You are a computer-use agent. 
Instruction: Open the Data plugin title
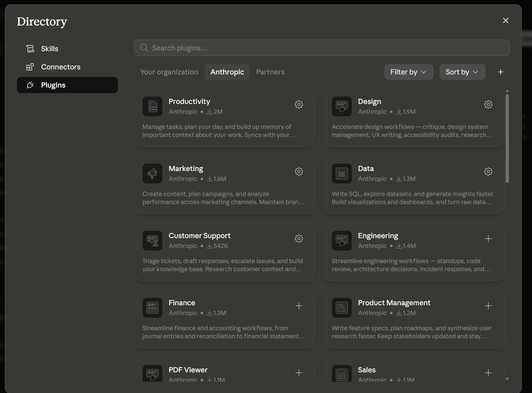tap(366, 169)
